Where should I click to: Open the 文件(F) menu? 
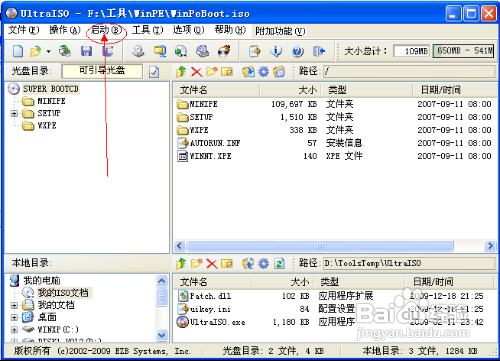pyautogui.click(x=24, y=30)
